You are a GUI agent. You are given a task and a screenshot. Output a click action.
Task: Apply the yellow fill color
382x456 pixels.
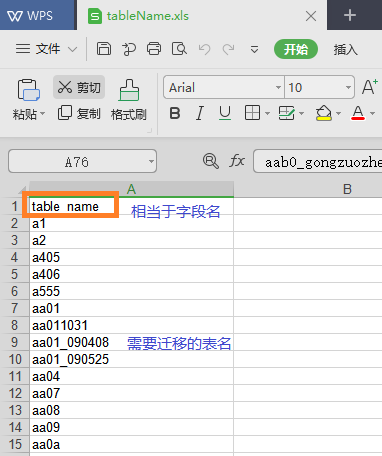tap(324, 113)
